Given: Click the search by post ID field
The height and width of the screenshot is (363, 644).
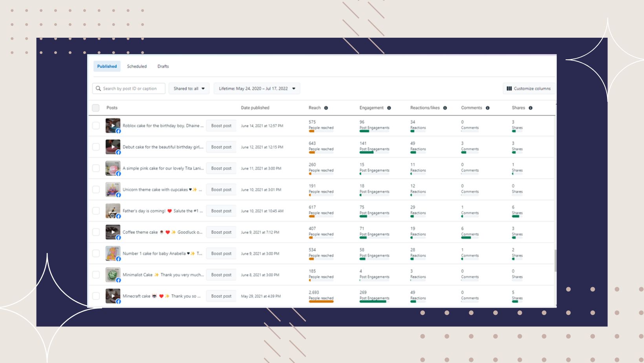Looking at the screenshot, I should pos(129,88).
